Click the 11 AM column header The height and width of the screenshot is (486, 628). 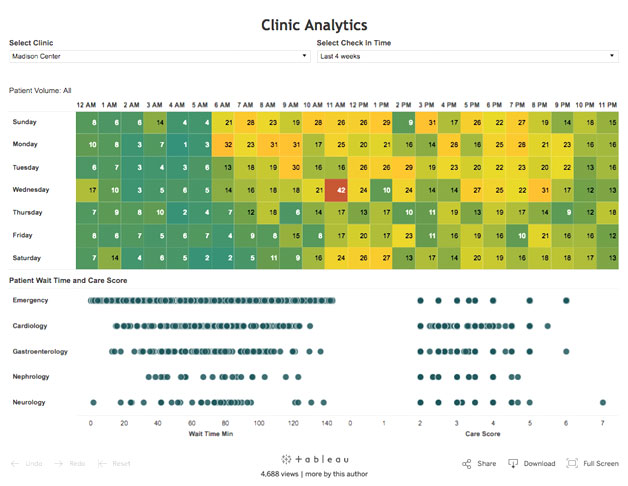(336, 105)
